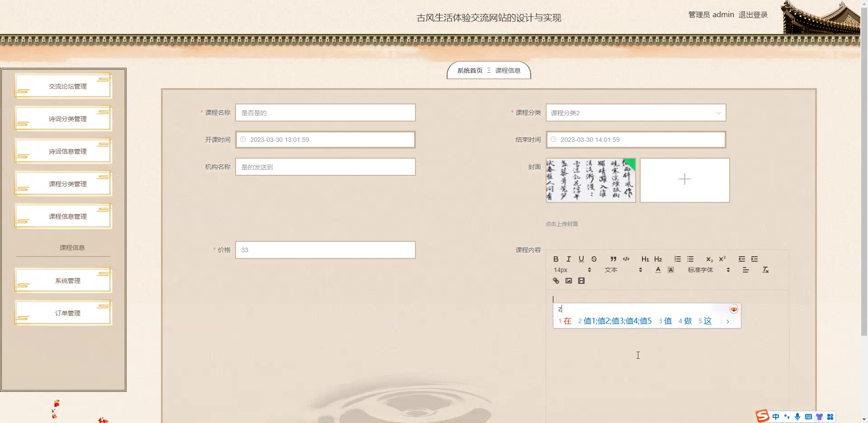Open 交流论坛管理 in the sidebar

pos(63,86)
